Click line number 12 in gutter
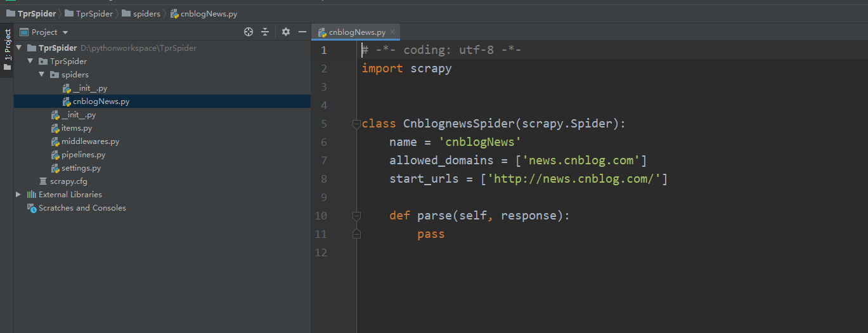Screen dimensions: 868x333 321,252
